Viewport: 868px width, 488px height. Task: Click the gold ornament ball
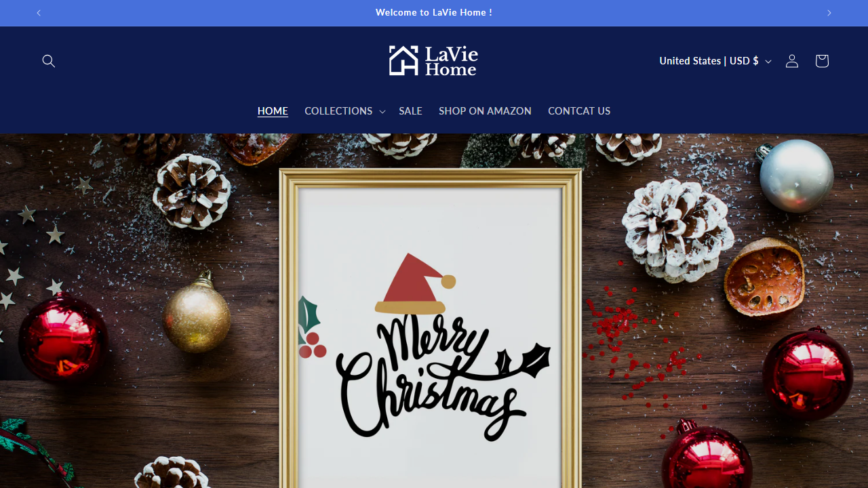[197, 314]
